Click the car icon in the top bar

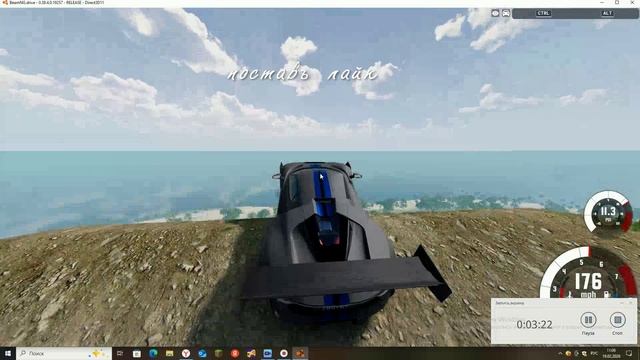pos(506,13)
